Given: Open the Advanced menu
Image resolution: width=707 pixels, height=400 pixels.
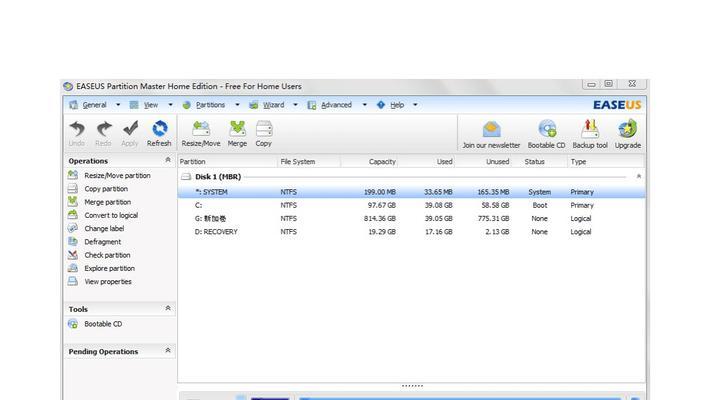Looking at the screenshot, I should click(336, 105).
